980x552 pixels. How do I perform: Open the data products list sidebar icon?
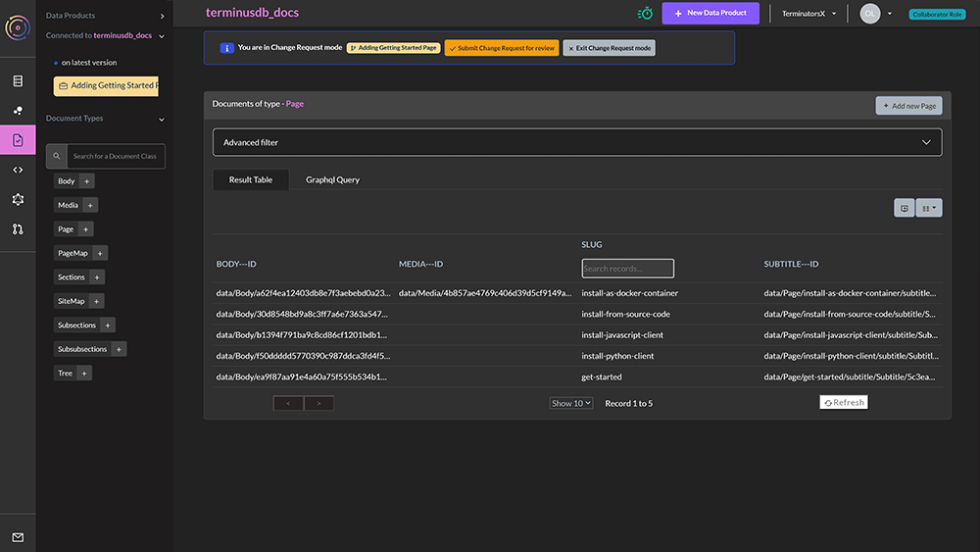tap(18, 80)
